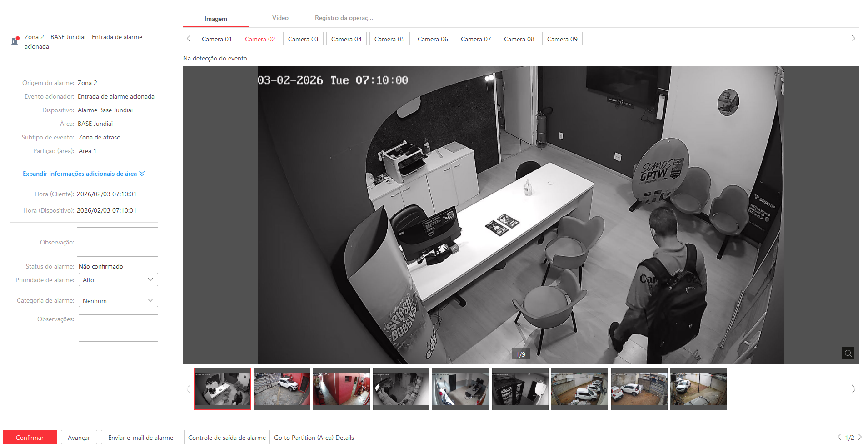The height and width of the screenshot is (448, 868).
Task: Open the Categoria de alarme dropdown
Action: pyautogui.click(x=118, y=301)
